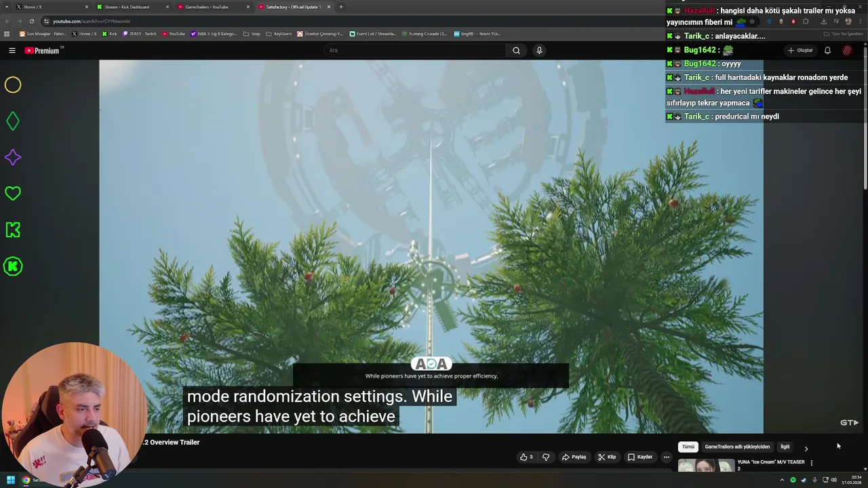This screenshot has height=488, width=868.
Task: Click the round green Kick badge icon
Action: [x=13, y=266]
